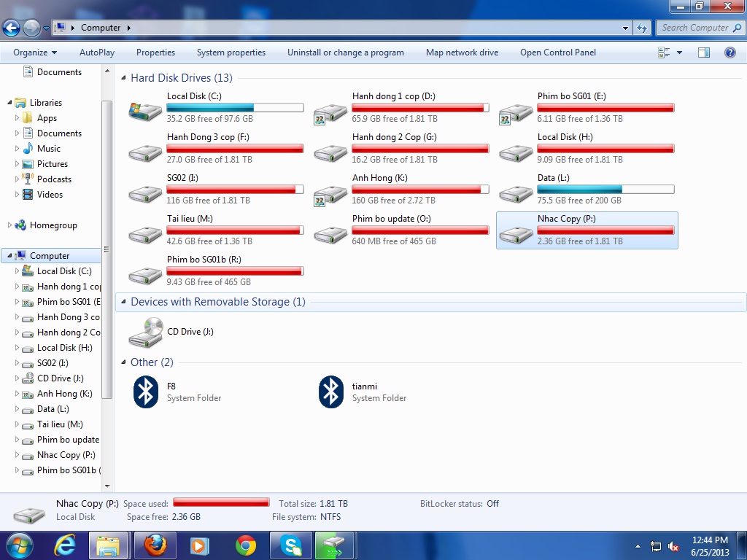
Task: Select Phim bo update (O:) drive icon
Action: point(330,236)
